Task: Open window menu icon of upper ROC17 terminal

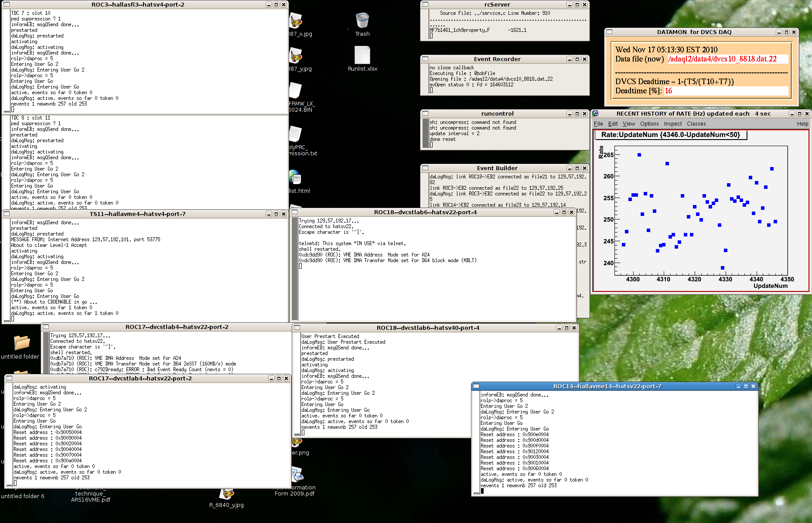Action: (x=46, y=327)
